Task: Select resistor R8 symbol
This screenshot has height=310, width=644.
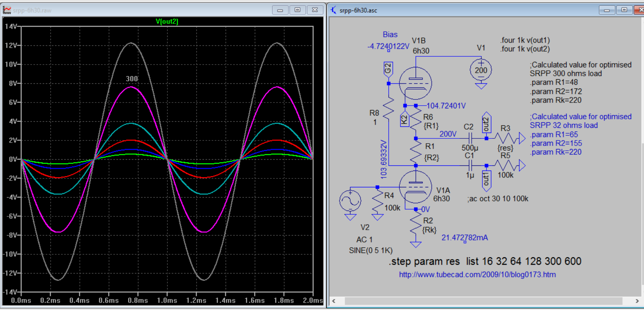Action: (x=389, y=108)
